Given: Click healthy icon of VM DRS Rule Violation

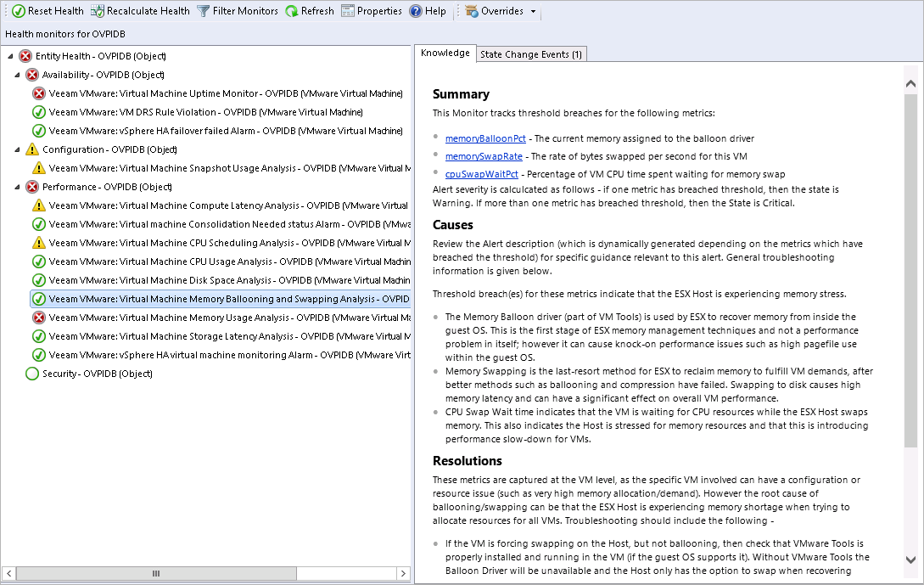Looking at the screenshot, I should 39,112.
